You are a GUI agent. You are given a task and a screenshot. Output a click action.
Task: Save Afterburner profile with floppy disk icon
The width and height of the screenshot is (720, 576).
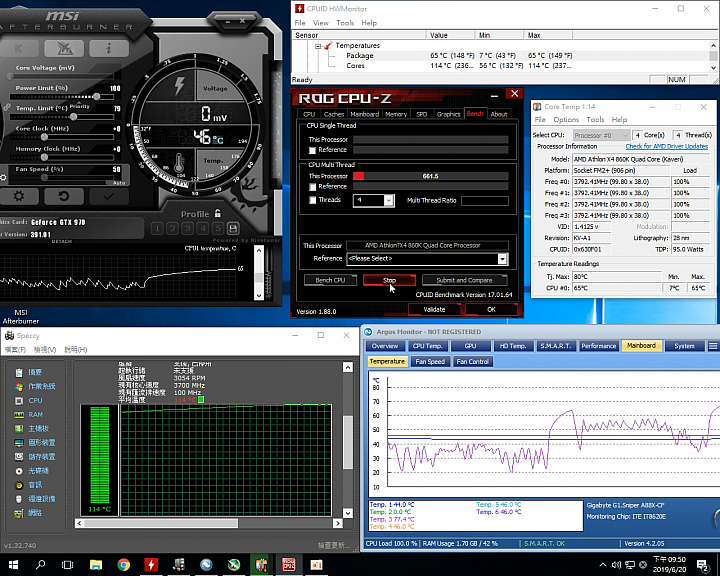[233, 228]
